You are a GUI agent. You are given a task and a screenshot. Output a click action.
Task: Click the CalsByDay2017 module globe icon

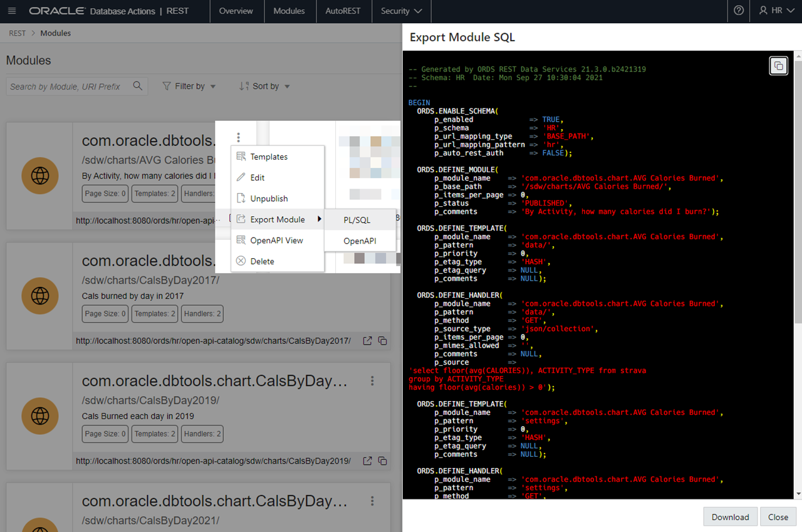pos(40,296)
